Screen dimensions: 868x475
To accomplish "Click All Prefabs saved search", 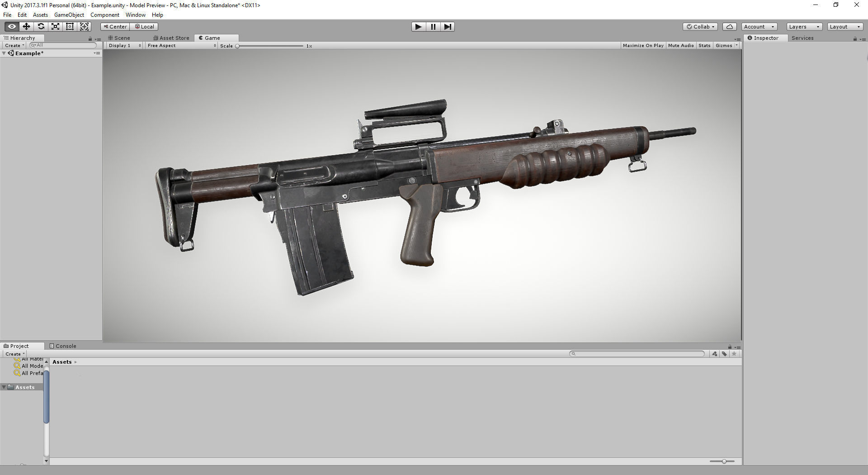I will point(29,373).
